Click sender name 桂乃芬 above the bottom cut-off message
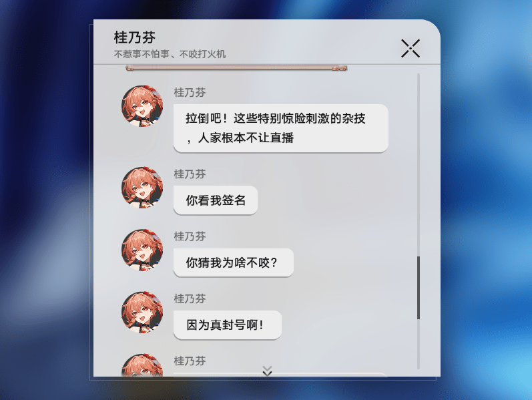 click(x=190, y=361)
